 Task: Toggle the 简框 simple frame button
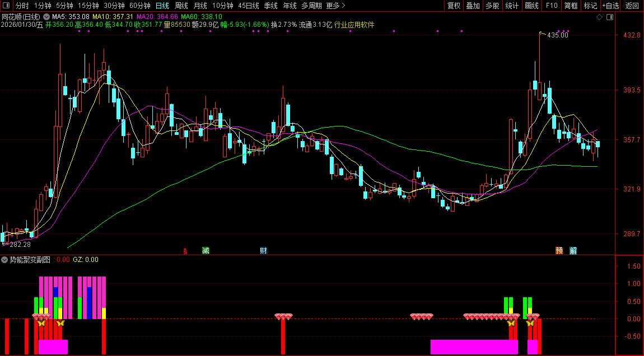pyautogui.click(x=571, y=6)
